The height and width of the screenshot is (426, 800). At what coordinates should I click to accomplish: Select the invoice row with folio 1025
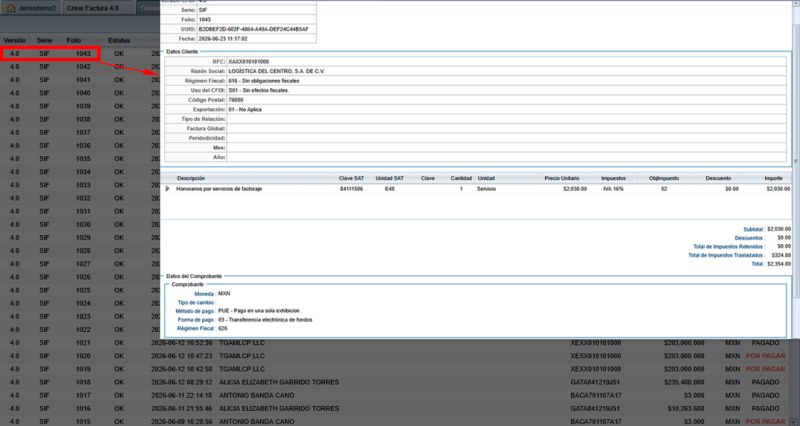coord(80,290)
